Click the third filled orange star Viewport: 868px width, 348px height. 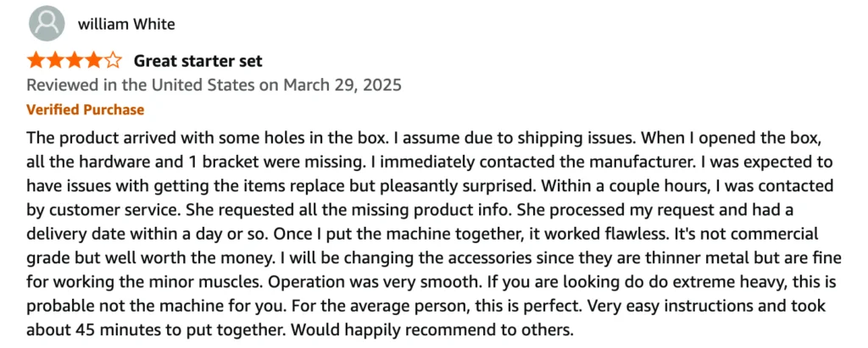coord(75,60)
